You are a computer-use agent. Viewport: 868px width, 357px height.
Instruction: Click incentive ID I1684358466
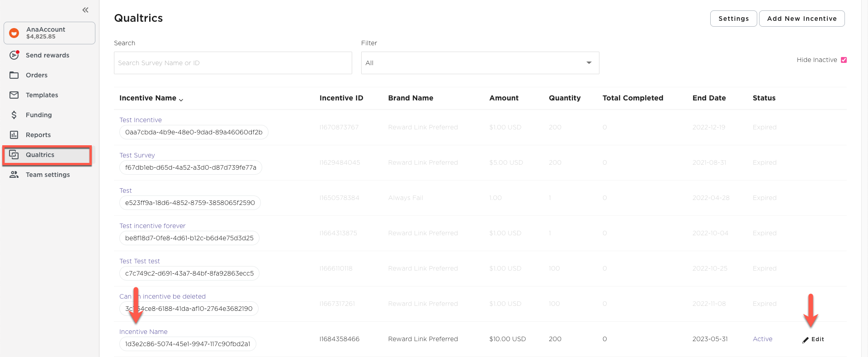point(340,339)
